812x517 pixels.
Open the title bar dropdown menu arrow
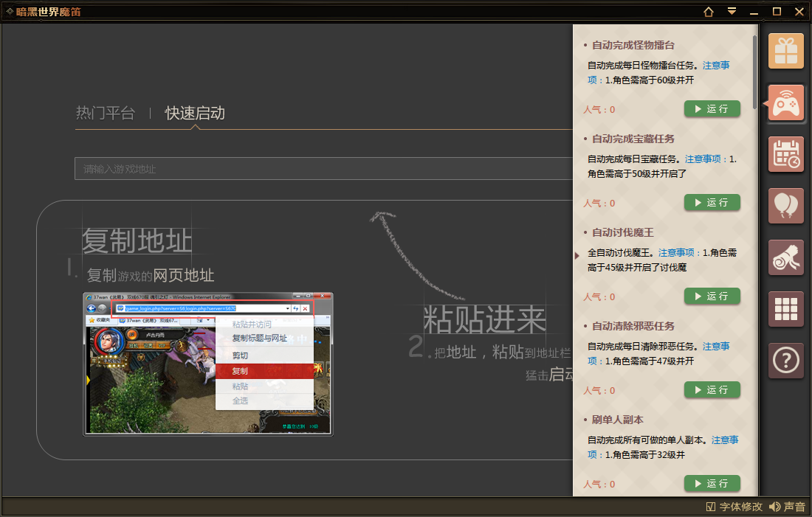(732, 11)
